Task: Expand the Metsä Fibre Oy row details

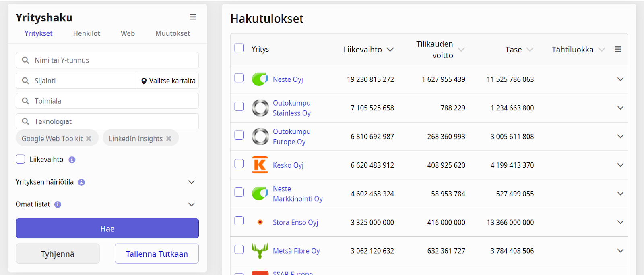Action: (x=620, y=251)
